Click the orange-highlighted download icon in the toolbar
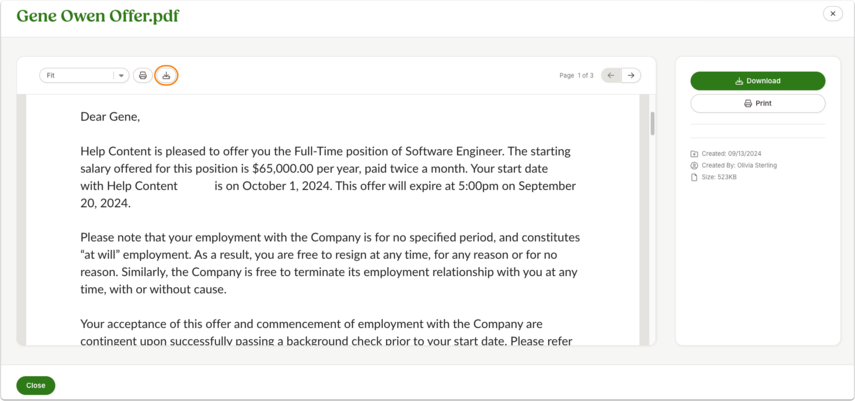855x401 pixels. [x=167, y=75]
